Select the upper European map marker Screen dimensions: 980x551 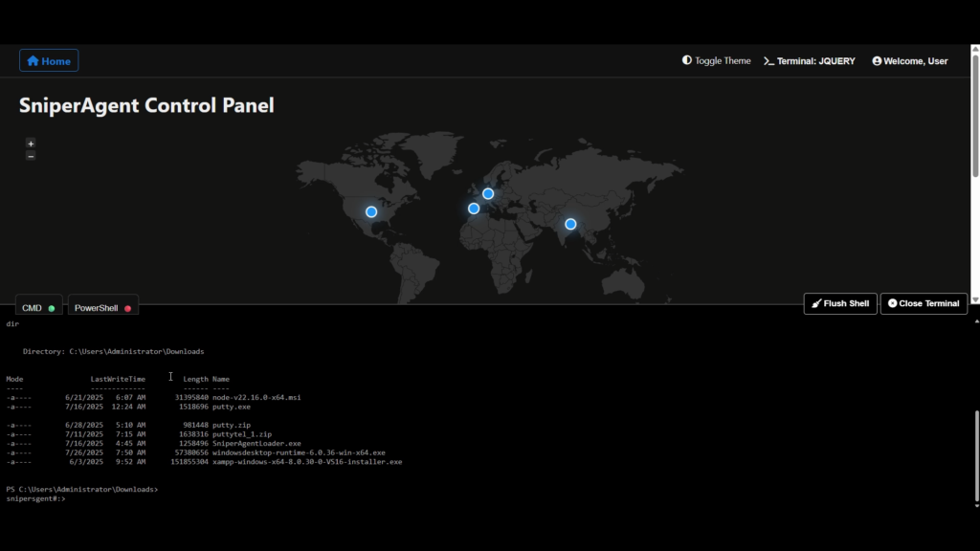(488, 194)
